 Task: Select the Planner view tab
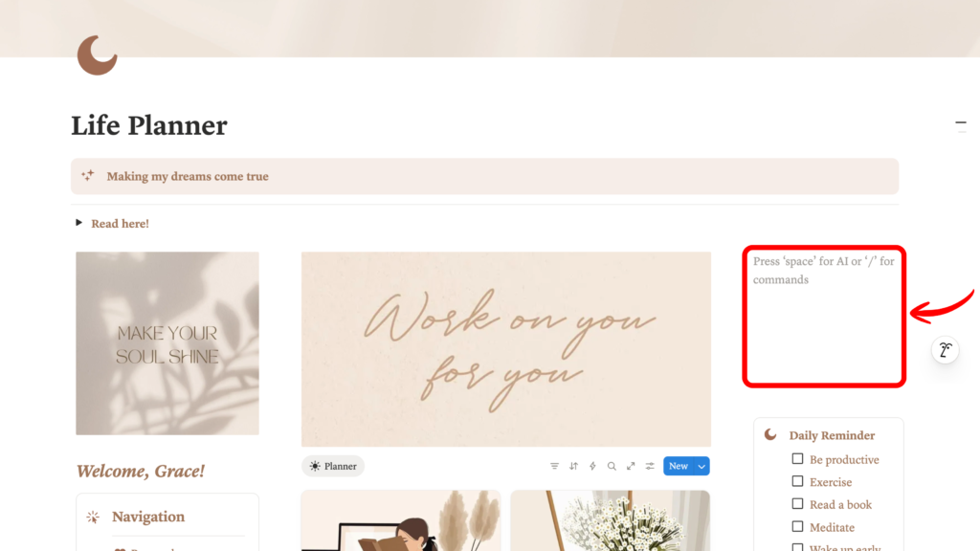tap(333, 466)
